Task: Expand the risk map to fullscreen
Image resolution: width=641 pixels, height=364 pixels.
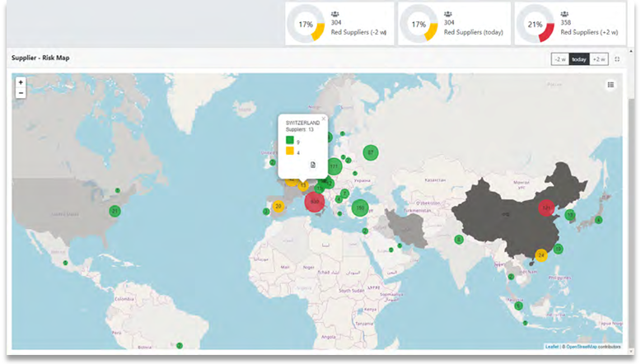Action: tap(617, 59)
